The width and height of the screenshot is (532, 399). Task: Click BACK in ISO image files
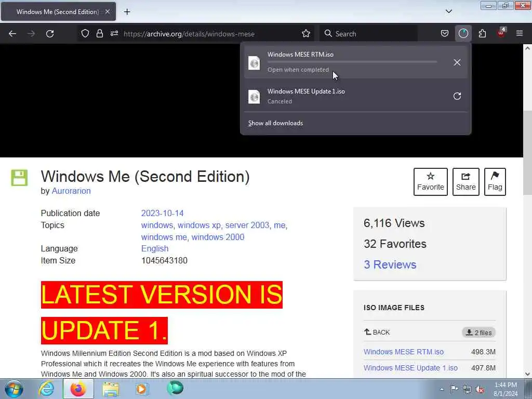(377, 332)
